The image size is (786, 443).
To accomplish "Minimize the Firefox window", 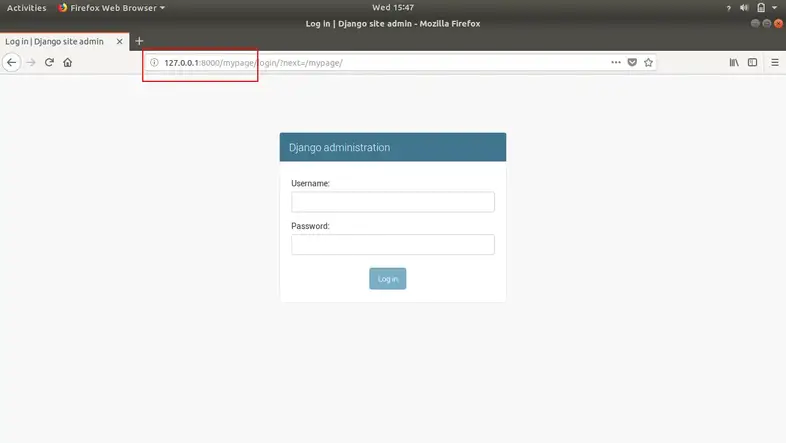I will click(755, 24).
